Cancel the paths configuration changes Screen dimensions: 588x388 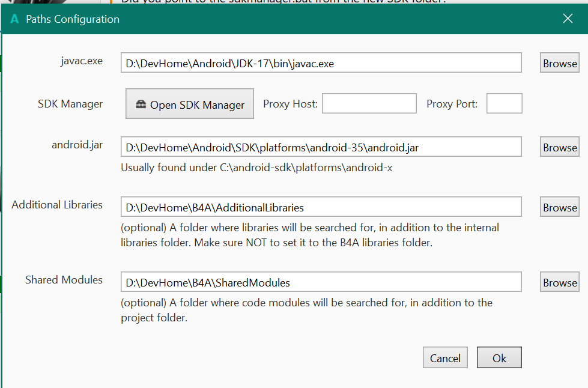[445, 357]
